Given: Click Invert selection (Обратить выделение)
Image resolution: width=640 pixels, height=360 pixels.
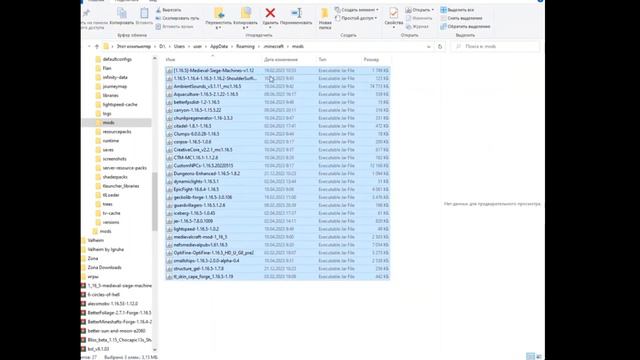Looking at the screenshot, I should [465, 27].
